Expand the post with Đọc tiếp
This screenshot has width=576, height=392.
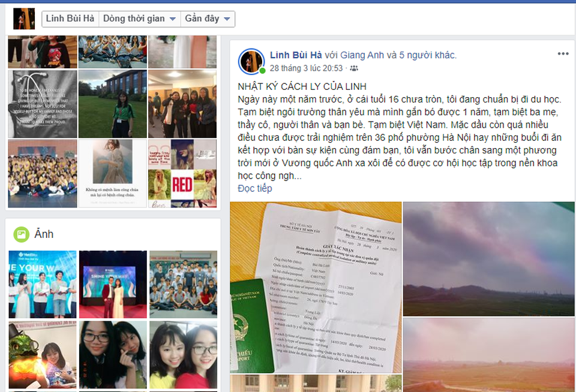click(254, 188)
